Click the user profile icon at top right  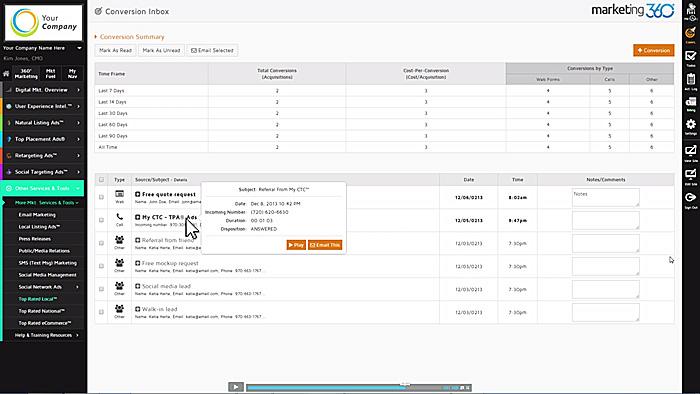692,11
